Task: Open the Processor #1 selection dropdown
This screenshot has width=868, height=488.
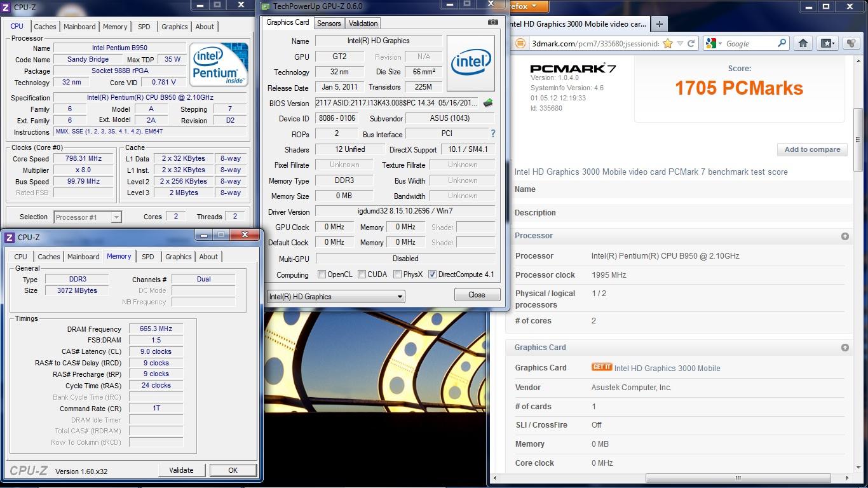Action: [88, 217]
